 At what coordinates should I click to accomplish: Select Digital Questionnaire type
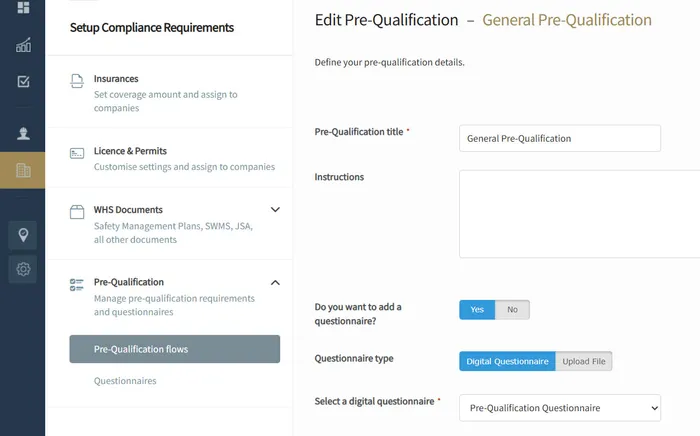(x=507, y=361)
